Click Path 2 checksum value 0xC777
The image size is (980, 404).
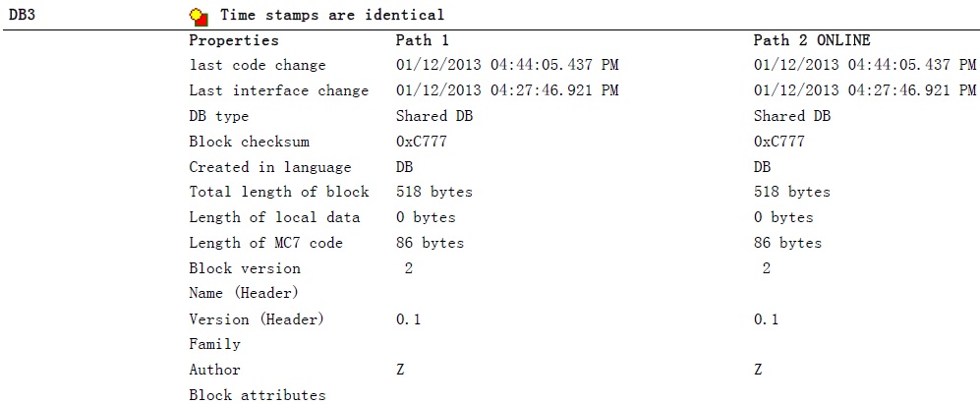click(x=778, y=142)
